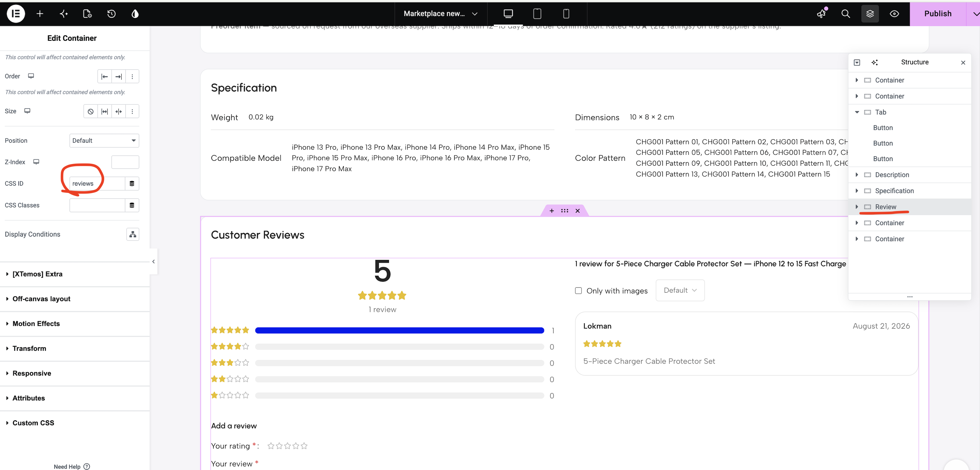Click the one-star rating bar

(399, 395)
